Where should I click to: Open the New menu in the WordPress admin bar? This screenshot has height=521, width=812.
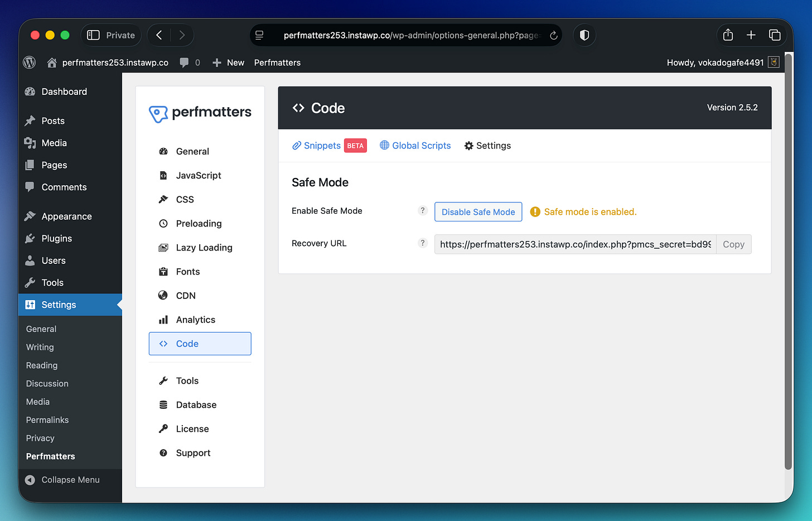click(x=228, y=62)
